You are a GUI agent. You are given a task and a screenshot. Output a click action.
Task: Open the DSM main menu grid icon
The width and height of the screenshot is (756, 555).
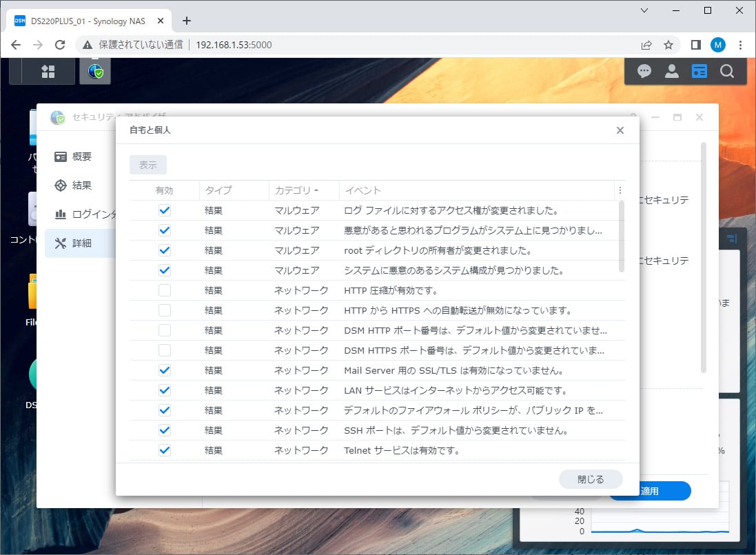48,72
